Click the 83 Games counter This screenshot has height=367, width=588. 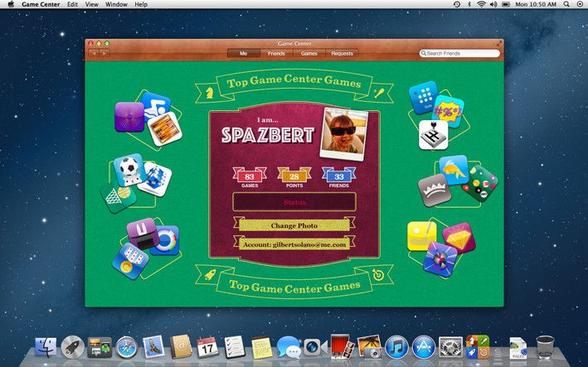250,177
